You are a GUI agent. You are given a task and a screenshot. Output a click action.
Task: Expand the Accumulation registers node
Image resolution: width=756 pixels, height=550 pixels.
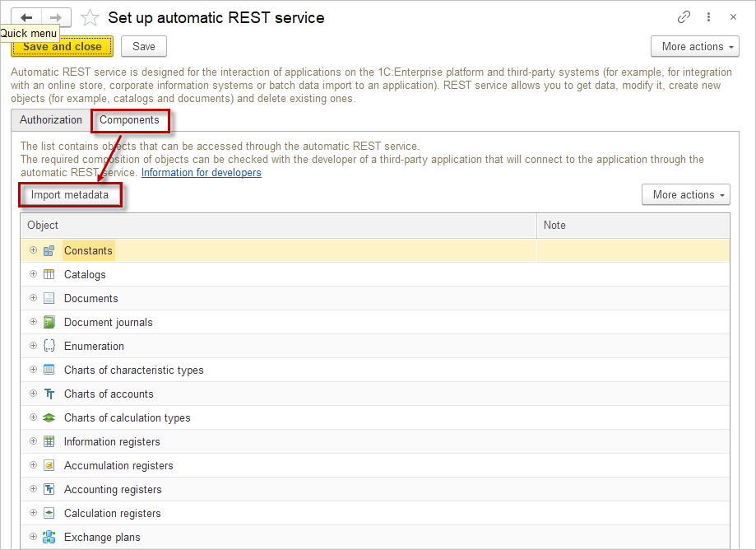pyautogui.click(x=34, y=465)
